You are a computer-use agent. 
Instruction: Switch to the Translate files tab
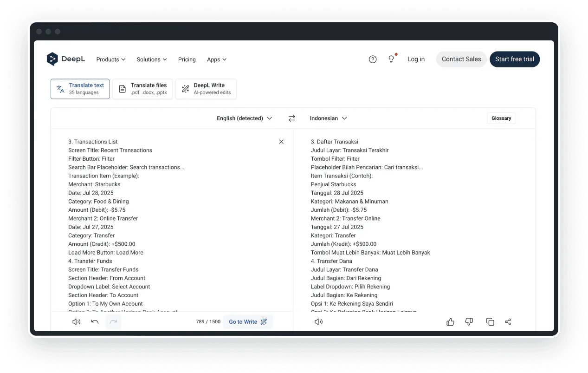[142, 89]
